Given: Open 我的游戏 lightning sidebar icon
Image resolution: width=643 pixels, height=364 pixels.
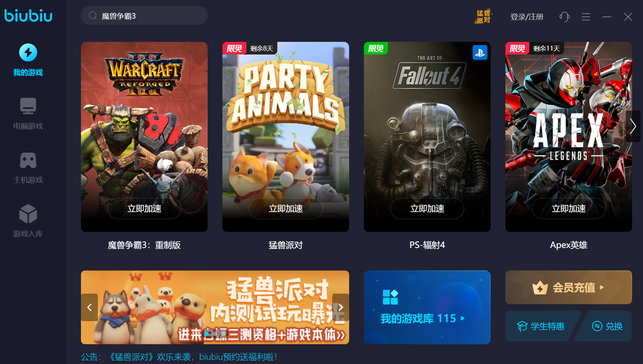Looking at the screenshot, I should [x=28, y=53].
